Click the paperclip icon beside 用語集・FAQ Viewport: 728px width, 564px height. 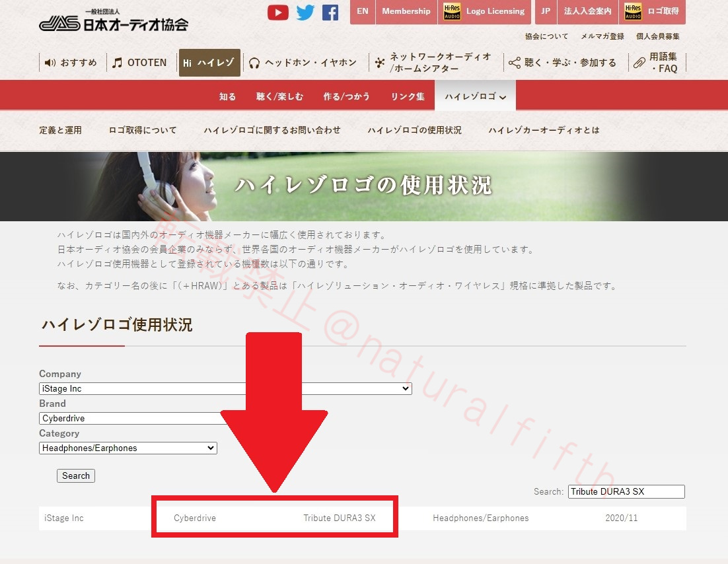click(x=639, y=63)
